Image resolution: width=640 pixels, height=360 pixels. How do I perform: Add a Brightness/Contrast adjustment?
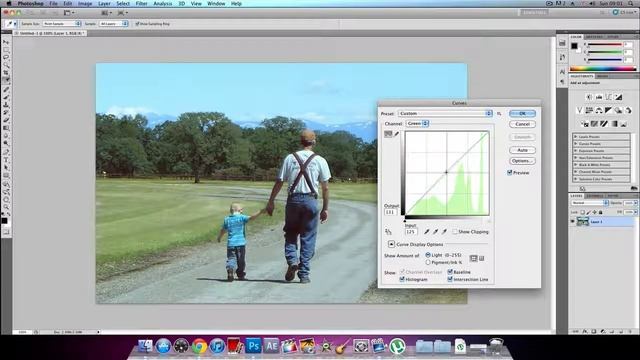point(589,97)
